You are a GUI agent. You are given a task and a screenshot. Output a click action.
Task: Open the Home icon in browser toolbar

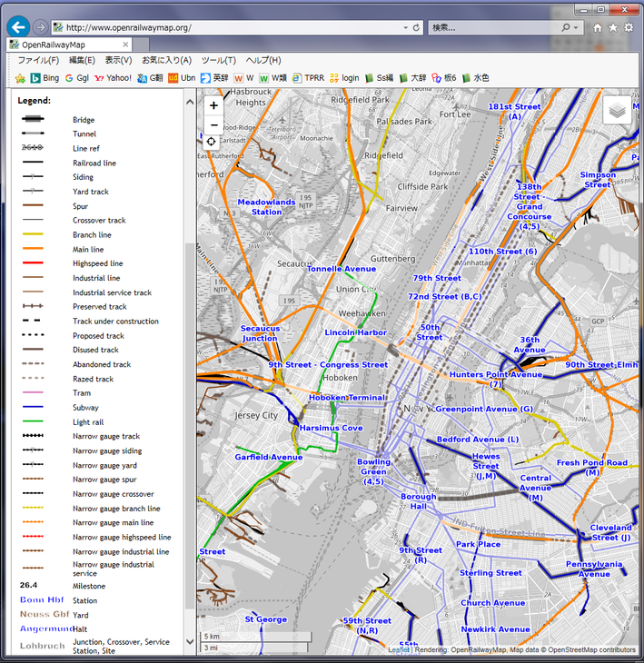[598, 27]
